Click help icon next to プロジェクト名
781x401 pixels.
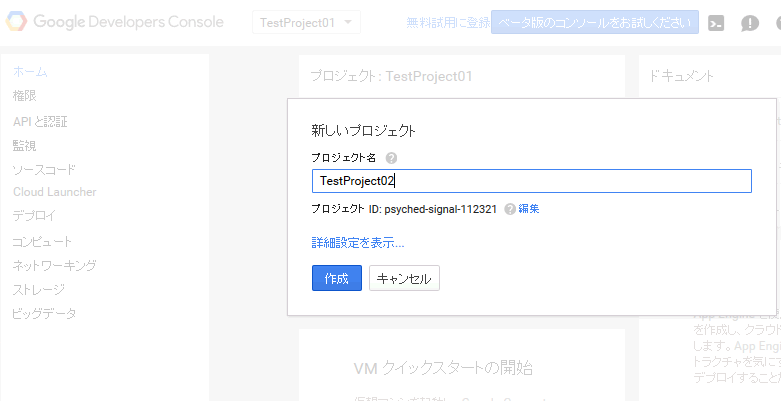pyautogui.click(x=391, y=158)
